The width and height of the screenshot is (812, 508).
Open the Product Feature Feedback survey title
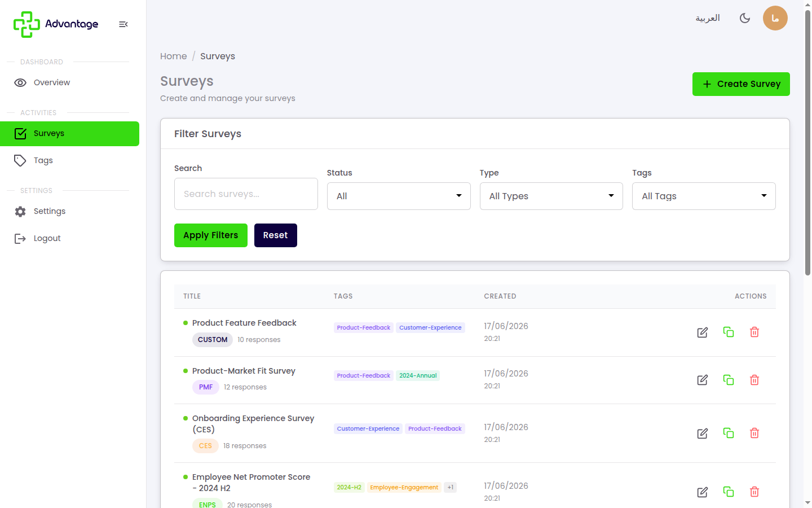tap(244, 323)
